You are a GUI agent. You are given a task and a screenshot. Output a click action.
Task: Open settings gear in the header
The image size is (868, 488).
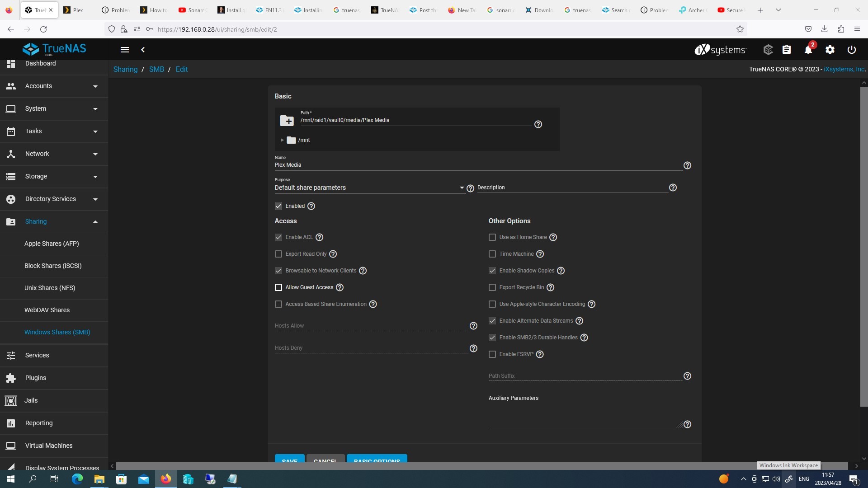830,50
